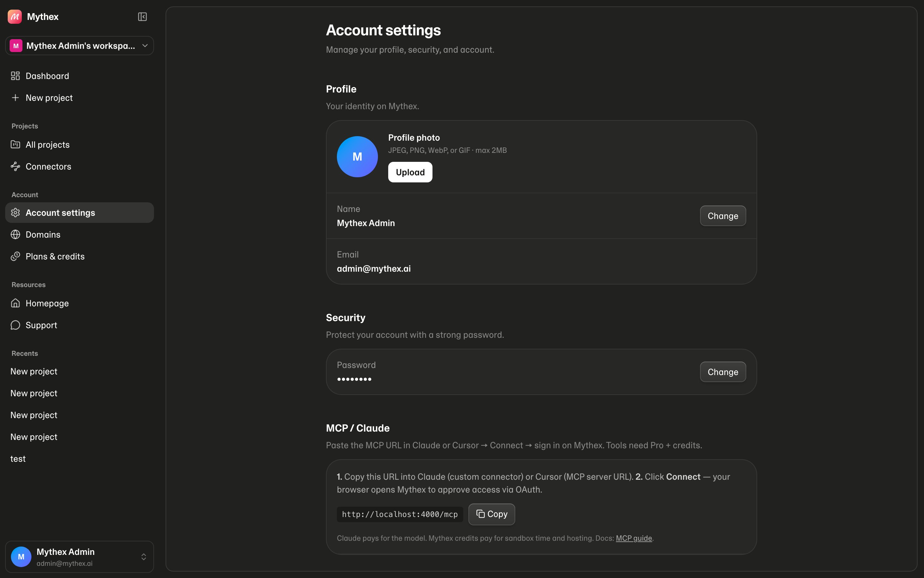Screen dimensions: 924x578
Task: Open the Dashboard menu item
Action: [80, 76]
